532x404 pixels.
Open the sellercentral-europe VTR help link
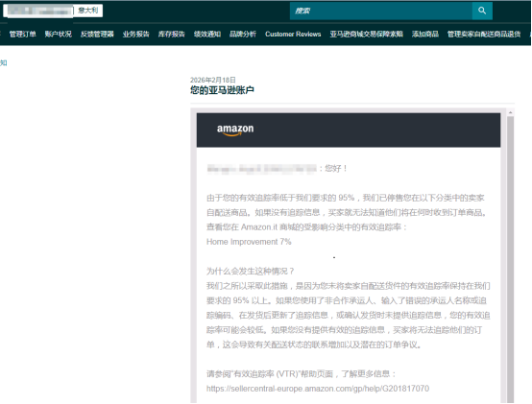tap(318, 389)
